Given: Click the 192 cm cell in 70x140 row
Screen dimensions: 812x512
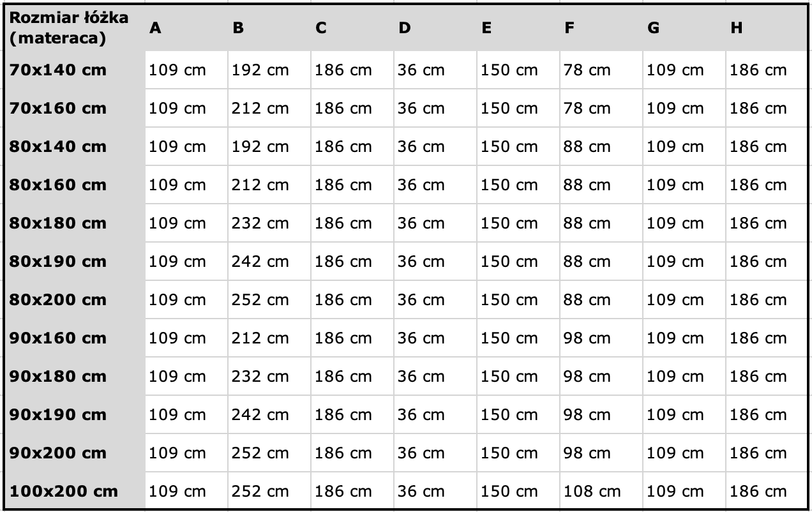Looking at the screenshot, I should 269,70.
